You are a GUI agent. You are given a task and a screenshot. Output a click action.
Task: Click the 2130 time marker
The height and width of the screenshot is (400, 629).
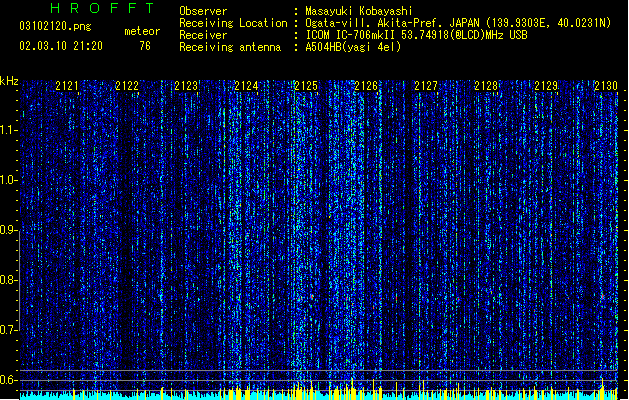point(606,86)
